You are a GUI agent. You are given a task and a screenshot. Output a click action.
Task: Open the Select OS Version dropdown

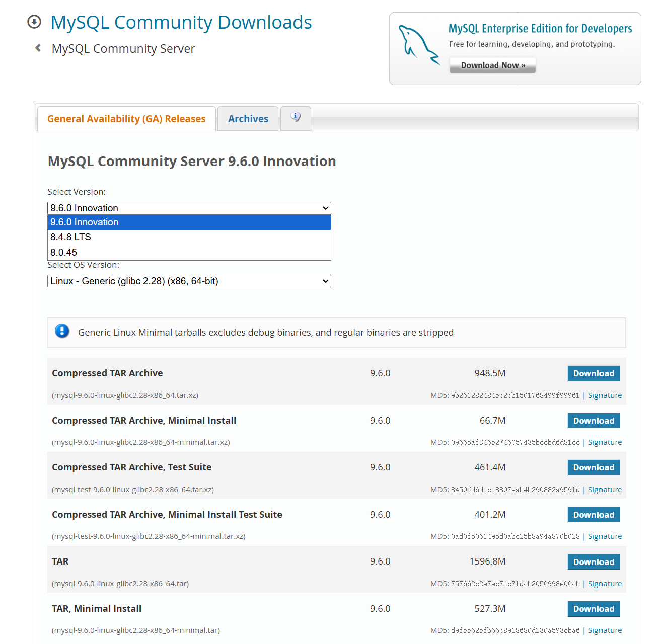tap(189, 281)
